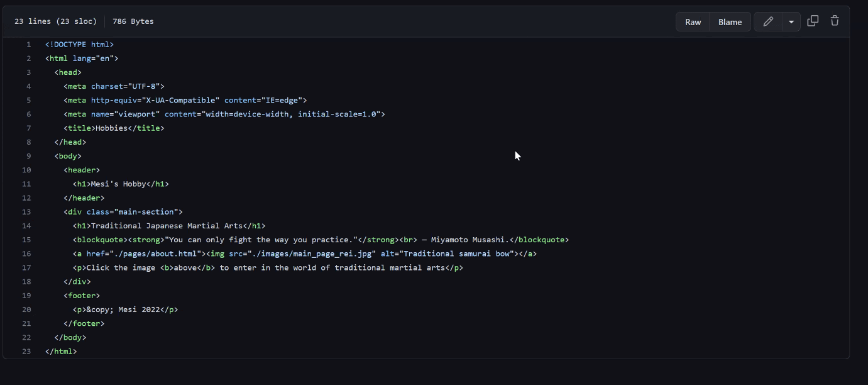Click the "Mesi's Hobby" heading code line

coord(121,184)
